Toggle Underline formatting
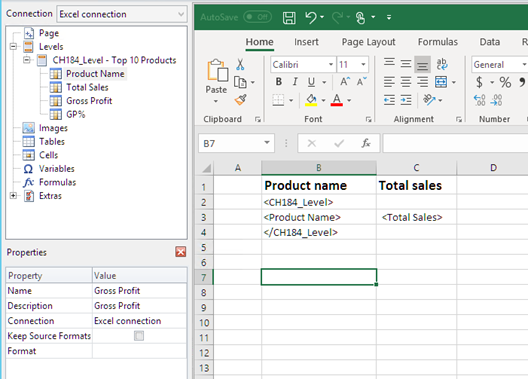This screenshot has width=528, height=379. (x=311, y=81)
